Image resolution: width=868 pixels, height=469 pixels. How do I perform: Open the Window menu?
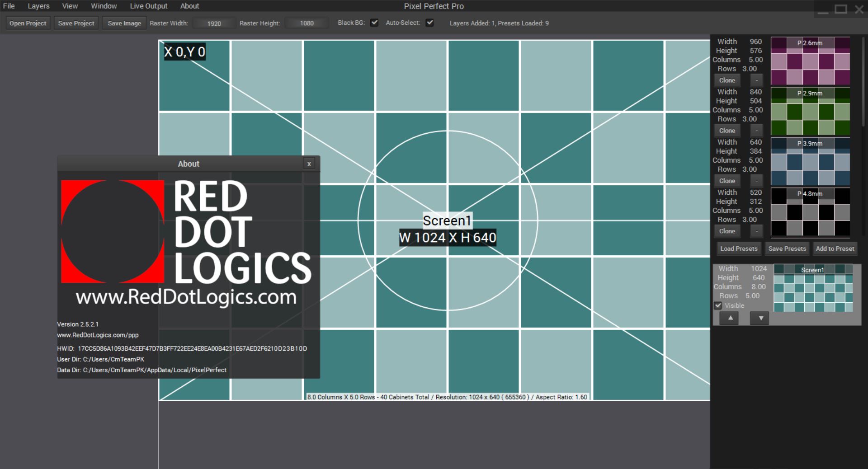pyautogui.click(x=104, y=6)
